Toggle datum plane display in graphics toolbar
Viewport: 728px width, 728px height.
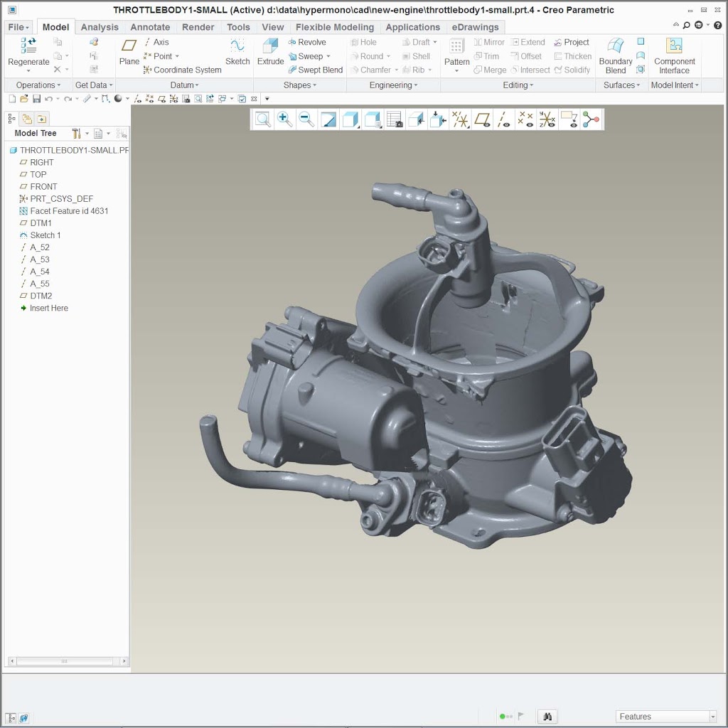click(483, 119)
